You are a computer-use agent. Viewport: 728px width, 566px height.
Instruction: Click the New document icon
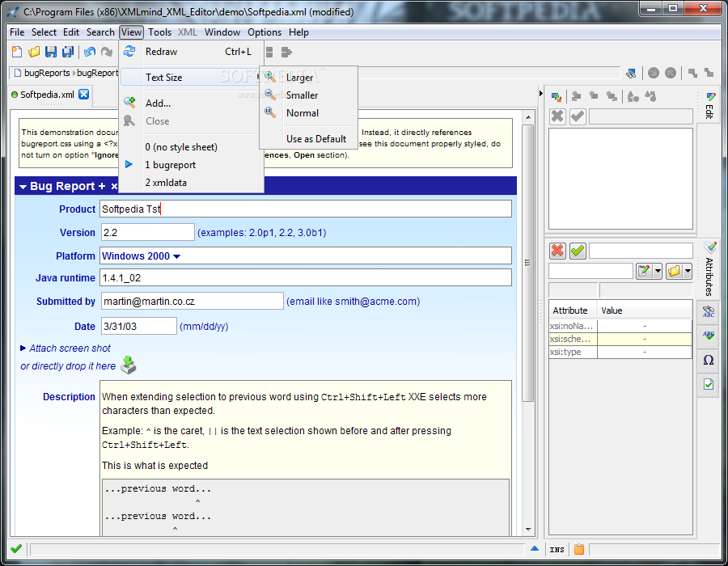[x=17, y=52]
